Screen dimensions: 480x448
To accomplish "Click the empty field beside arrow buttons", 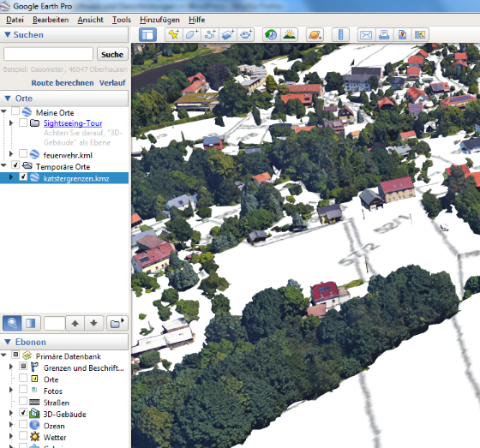I will [55, 323].
